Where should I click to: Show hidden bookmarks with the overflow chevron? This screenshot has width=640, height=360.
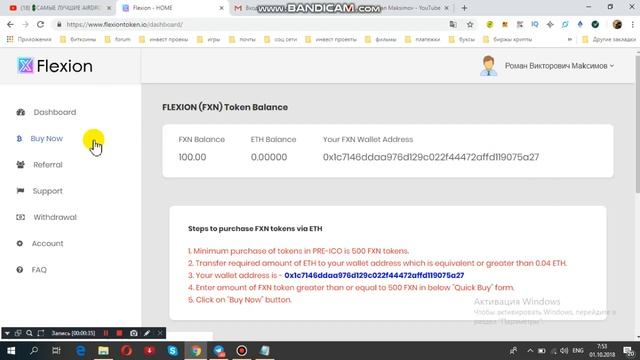[x=570, y=40]
